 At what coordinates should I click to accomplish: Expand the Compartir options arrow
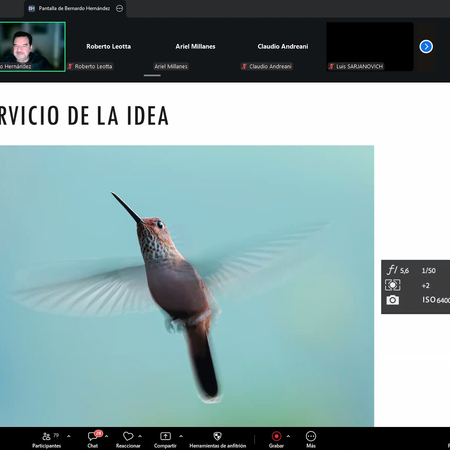coord(181,436)
